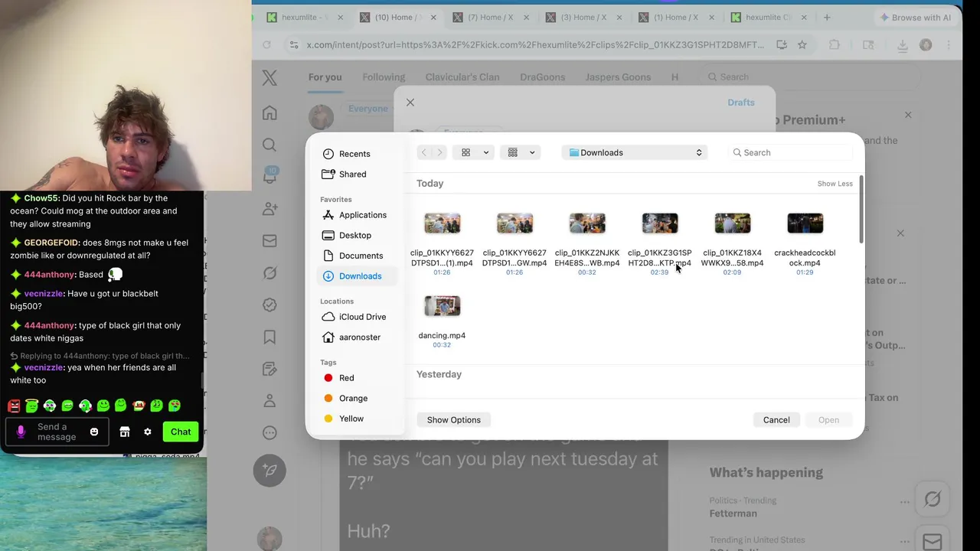The height and width of the screenshot is (551, 980).
Task: Select the clip_01KKYY6627DTPSD1...(1Y).mp4 thumbnail
Action: tap(442, 223)
